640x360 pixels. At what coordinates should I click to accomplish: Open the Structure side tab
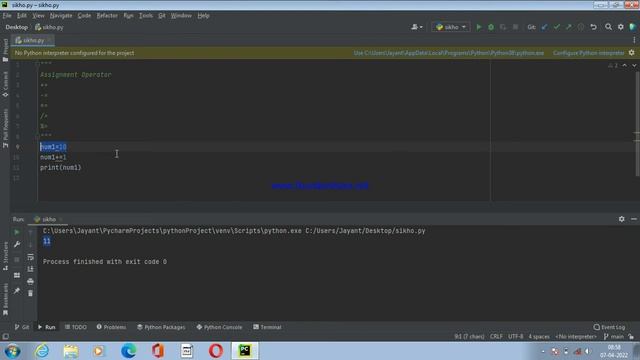pyautogui.click(x=5, y=256)
